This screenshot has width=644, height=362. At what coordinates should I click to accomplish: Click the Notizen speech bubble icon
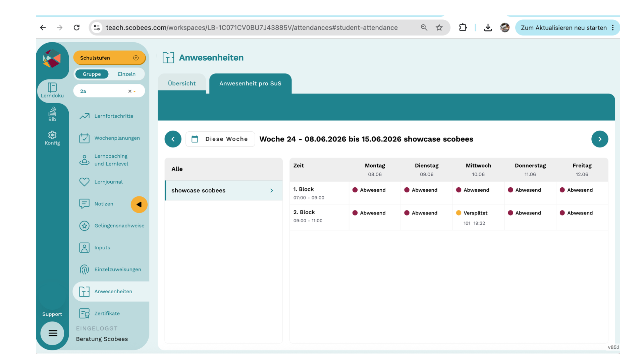(x=84, y=204)
